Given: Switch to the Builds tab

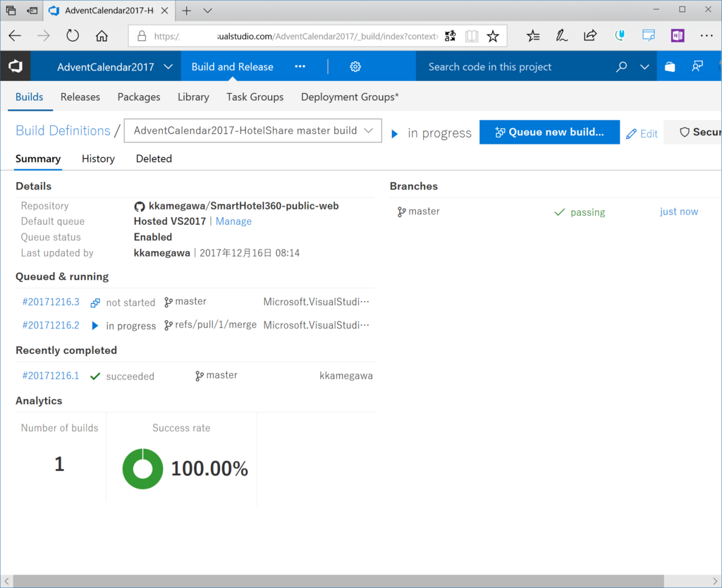Looking at the screenshot, I should [30, 97].
